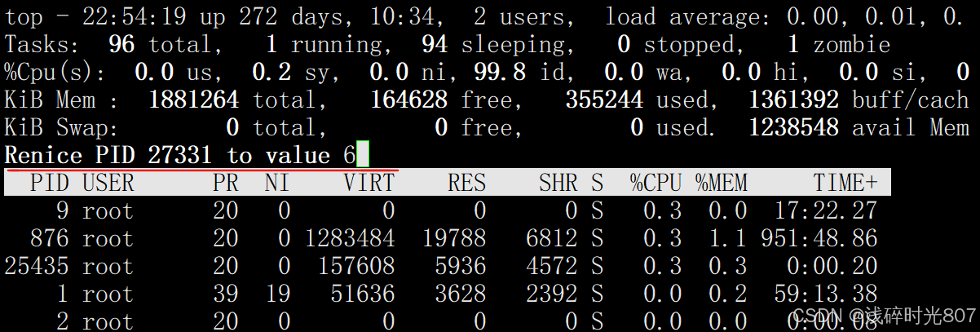Click the NI column header
The image size is (980, 332).
click(x=277, y=183)
